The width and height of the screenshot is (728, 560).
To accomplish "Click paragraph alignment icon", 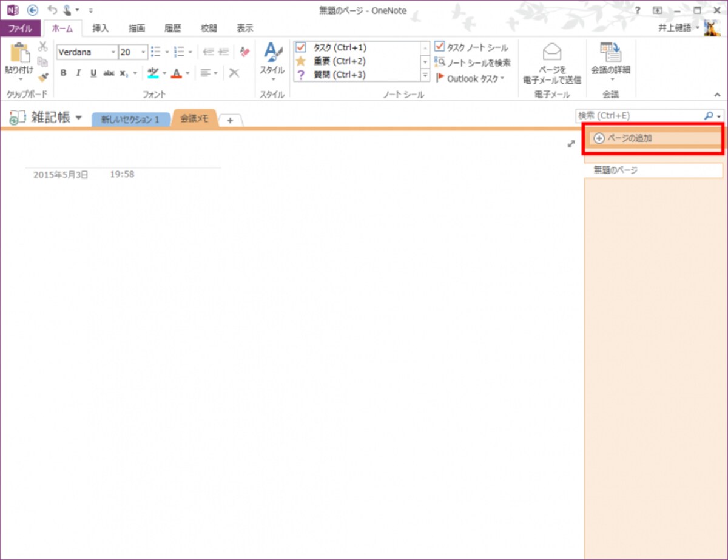I will 206,73.
